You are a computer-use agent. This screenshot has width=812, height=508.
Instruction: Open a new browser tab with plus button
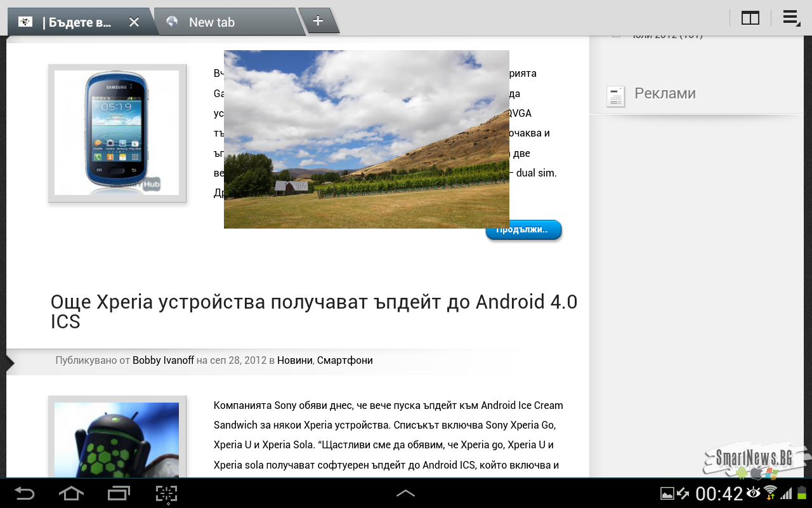[x=318, y=21]
